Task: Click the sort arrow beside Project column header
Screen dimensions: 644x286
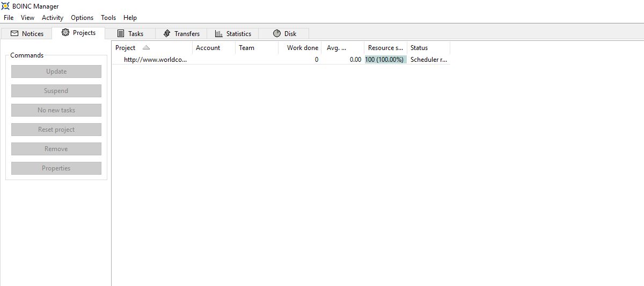Action: [146, 48]
